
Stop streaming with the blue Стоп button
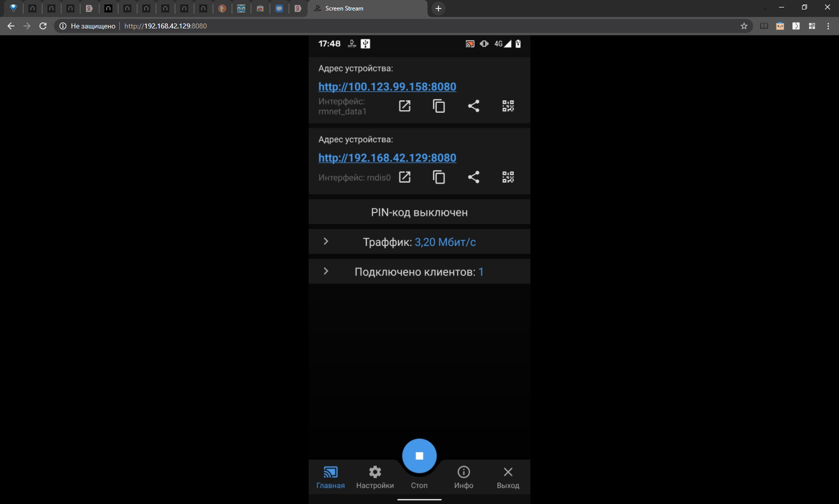click(x=419, y=456)
